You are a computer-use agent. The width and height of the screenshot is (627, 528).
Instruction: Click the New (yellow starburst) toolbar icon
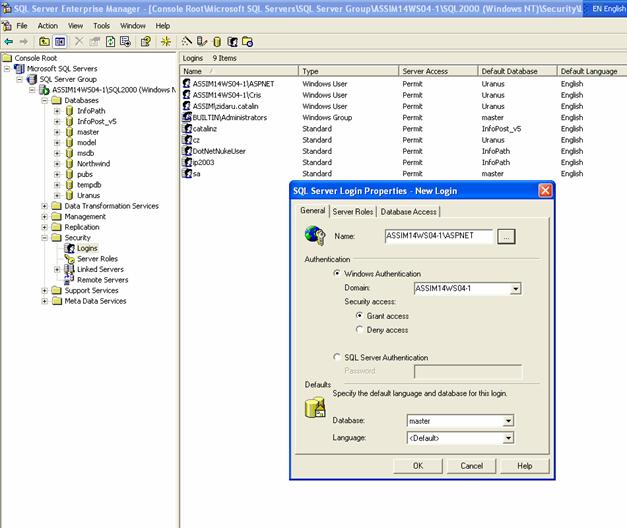[x=166, y=42]
